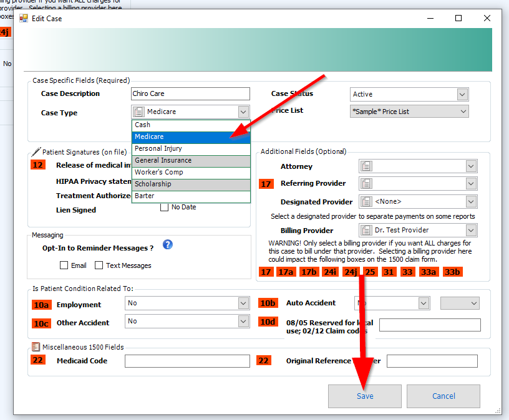
Task: Click box 22 marker beside Medicaid Code
Action: pos(38,360)
